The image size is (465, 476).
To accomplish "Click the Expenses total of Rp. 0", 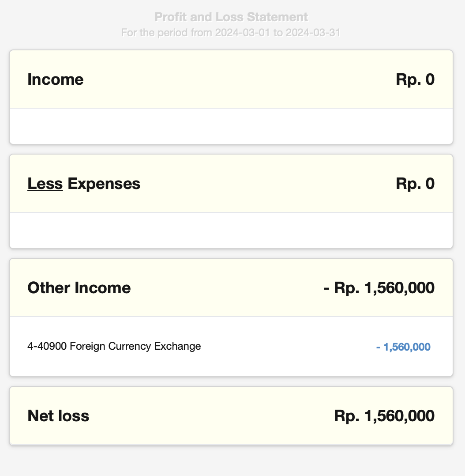I will point(415,184).
